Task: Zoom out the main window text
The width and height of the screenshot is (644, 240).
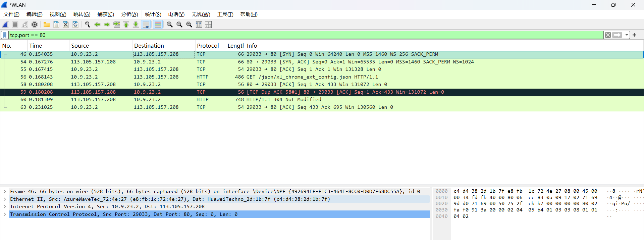Action: (x=179, y=25)
